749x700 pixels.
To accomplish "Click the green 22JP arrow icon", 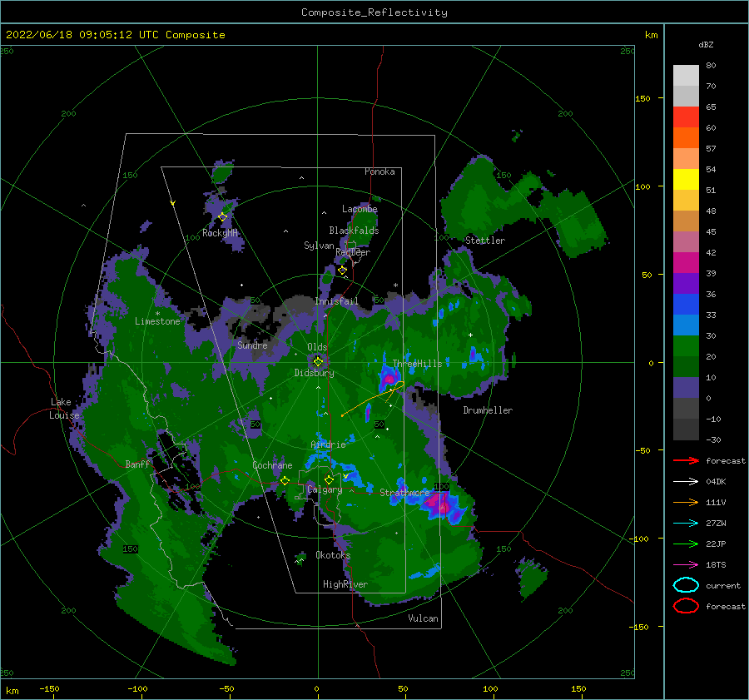I will click(686, 544).
